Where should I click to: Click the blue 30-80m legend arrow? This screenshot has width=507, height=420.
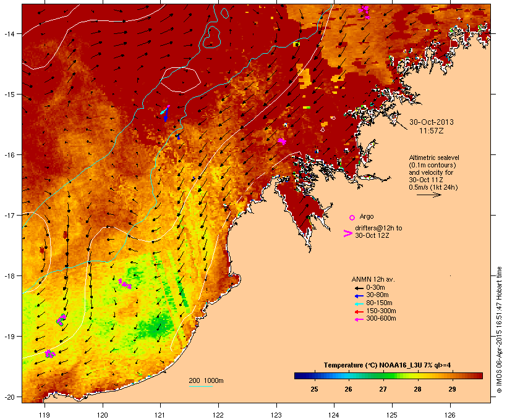[359, 296]
